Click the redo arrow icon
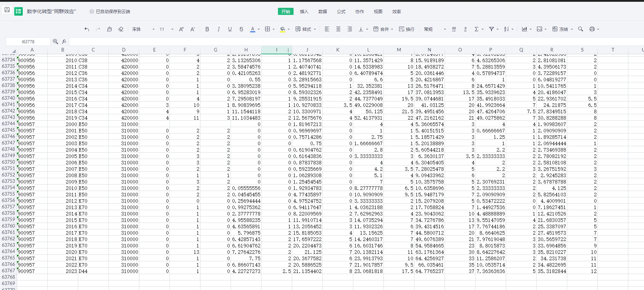Image resolution: width=644 pixels, height=290 pixels. tap(98, 29)
